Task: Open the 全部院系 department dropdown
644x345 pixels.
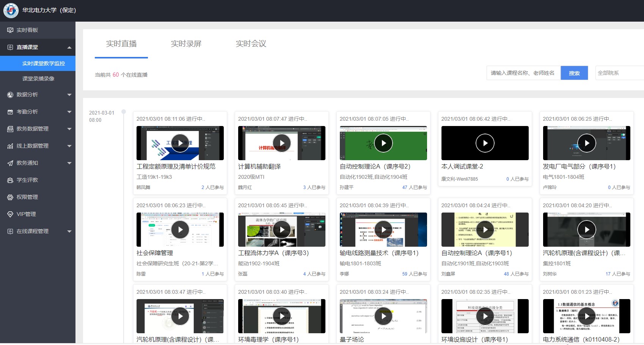Action: click(620, 73)
